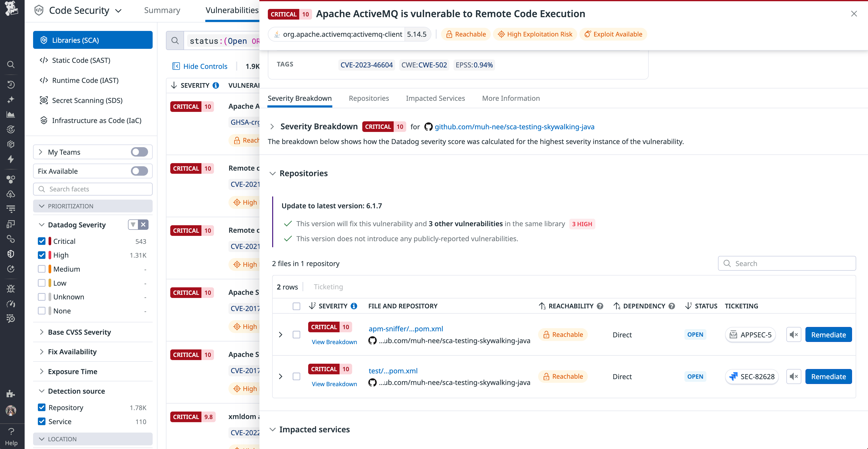
Task: Click the repositories search field
Action: [787, 263]
